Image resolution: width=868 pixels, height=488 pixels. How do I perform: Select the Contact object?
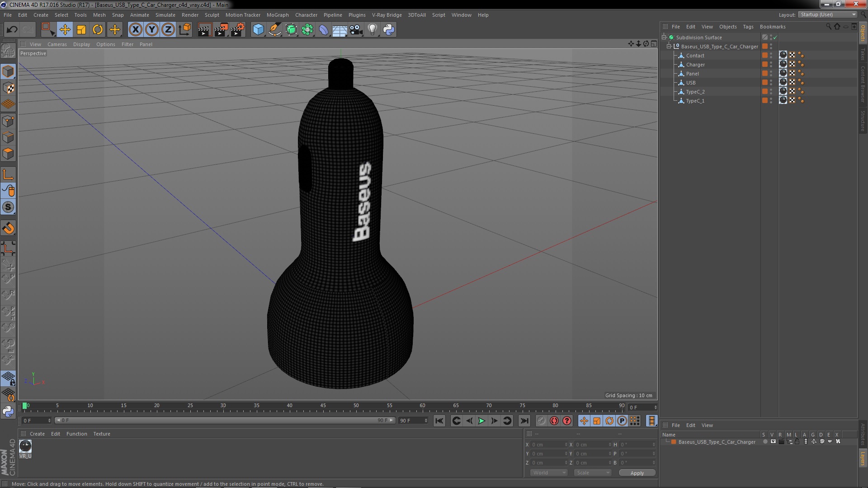695,56
